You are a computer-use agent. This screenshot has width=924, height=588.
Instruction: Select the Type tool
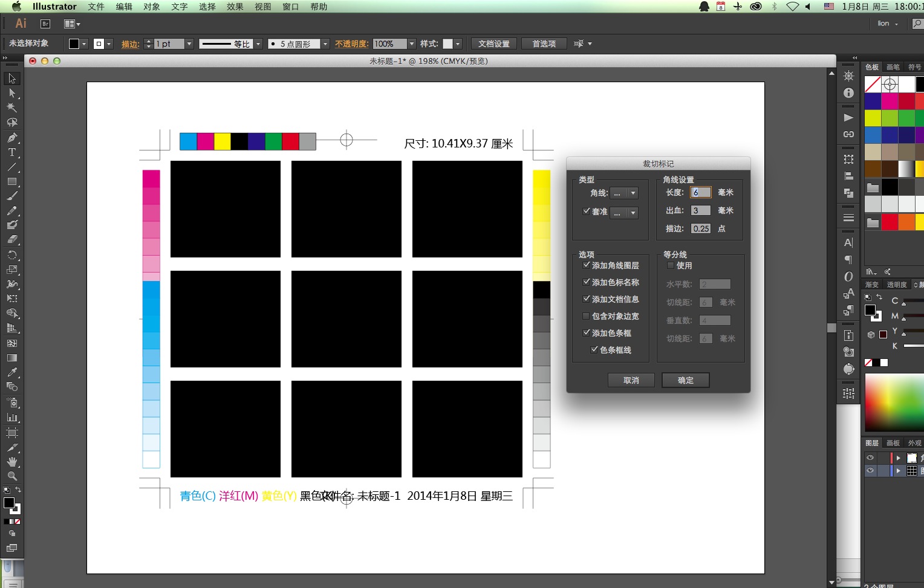pos(12,152)
